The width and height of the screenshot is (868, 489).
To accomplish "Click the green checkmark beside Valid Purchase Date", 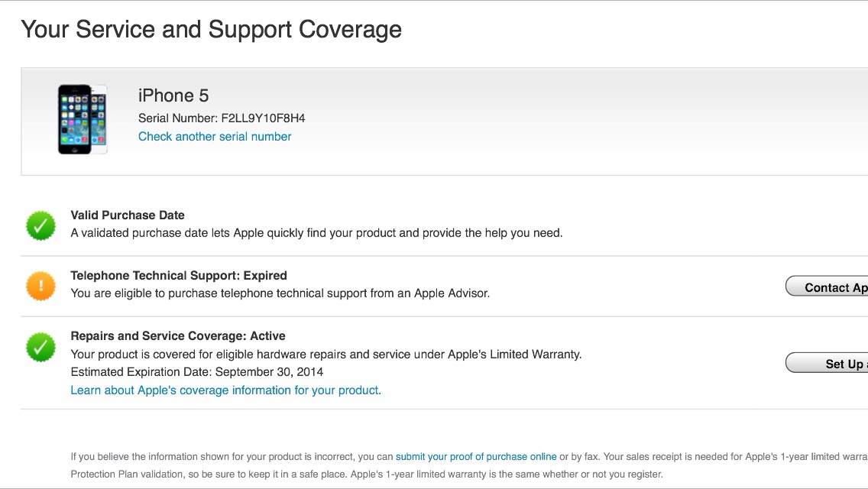I will click(41, 225).
